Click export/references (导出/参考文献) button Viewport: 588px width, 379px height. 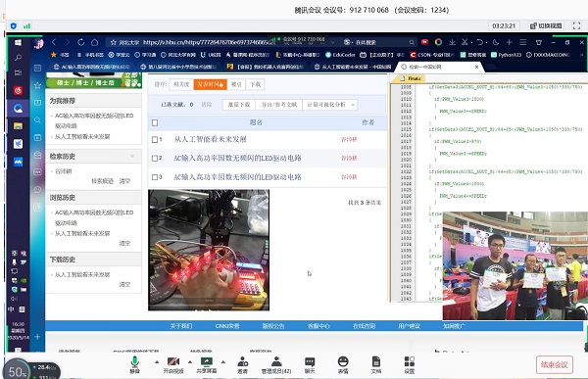click(279, 105)
